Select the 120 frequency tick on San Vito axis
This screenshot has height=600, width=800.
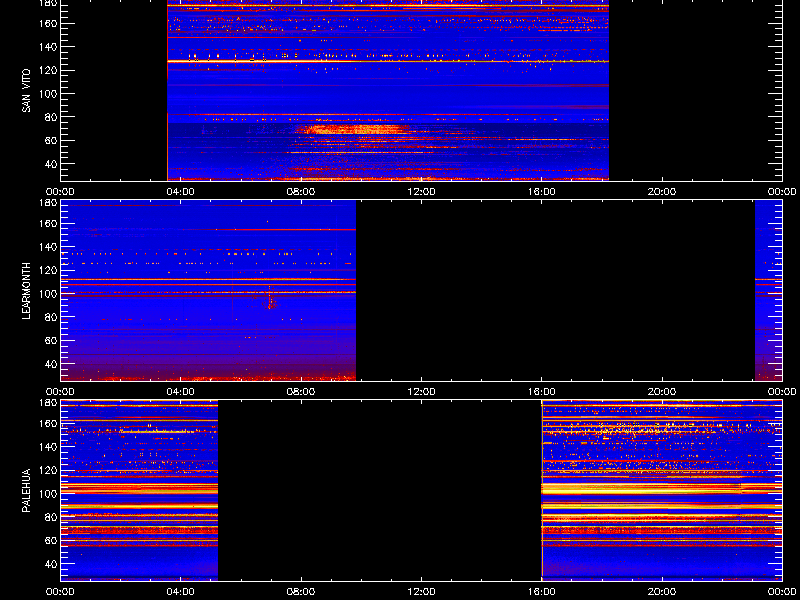pyautogui.click(x=49, y=70)
